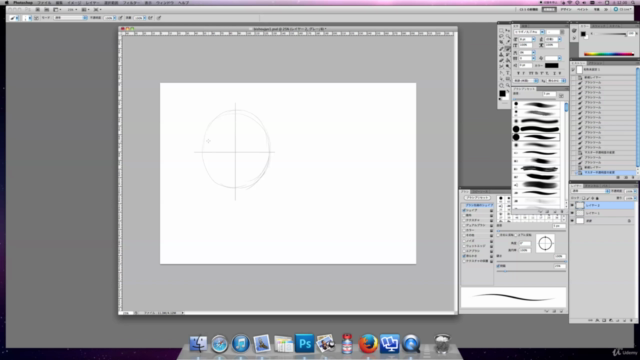
Task: Add layer mask from Layers panel footer
Action: pyautogui.click(x=604, y=320)
